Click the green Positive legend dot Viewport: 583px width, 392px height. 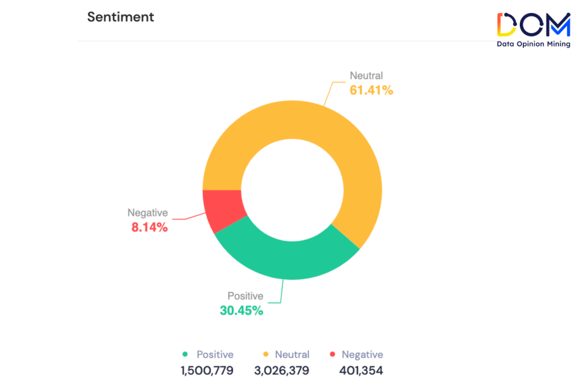[x=184, y=354]
